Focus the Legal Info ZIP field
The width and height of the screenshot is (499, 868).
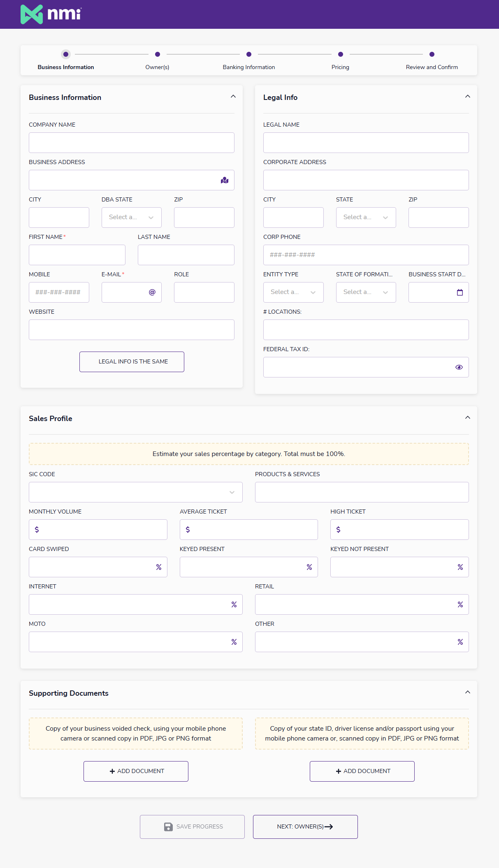(x=439, y=218)
